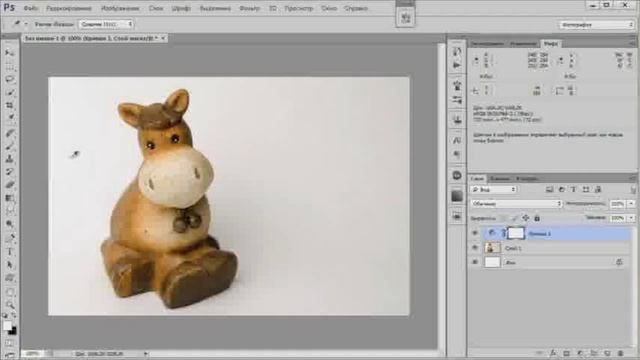Open the Actions panel play icon
This screenshot has height=360, width=640.
tap(457, 65)
